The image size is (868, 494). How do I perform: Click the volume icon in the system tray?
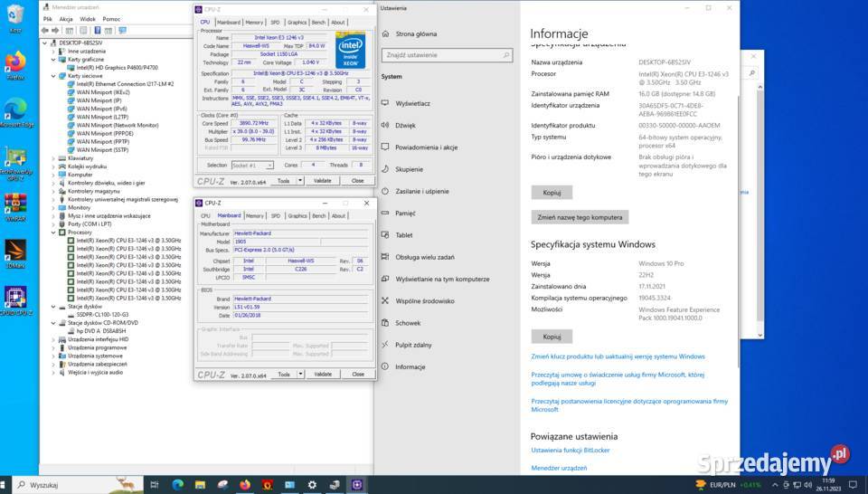pyautogui.click(x=807, y=485)
